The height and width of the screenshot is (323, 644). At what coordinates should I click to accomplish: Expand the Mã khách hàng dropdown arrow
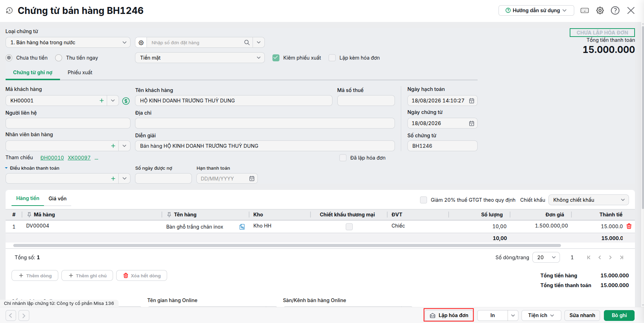[113, 101]
